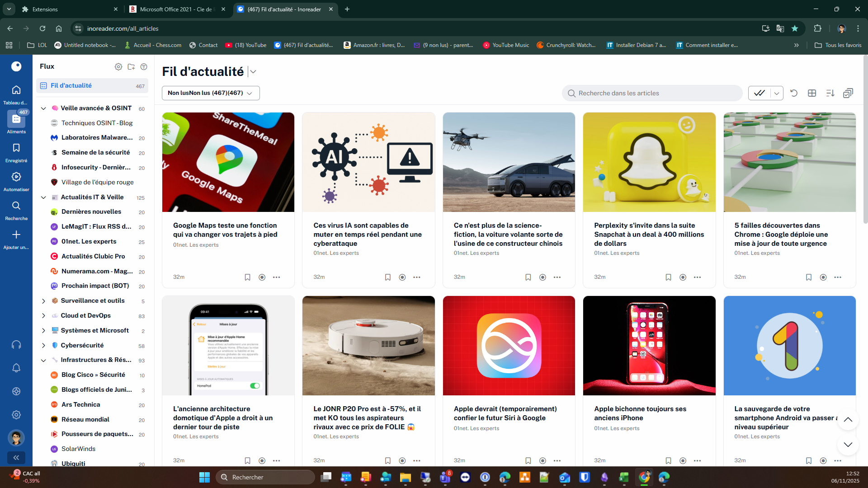Open feed preferences gear next to Flux
Screen dimensions: 868x488
click(x=118, y=66)
